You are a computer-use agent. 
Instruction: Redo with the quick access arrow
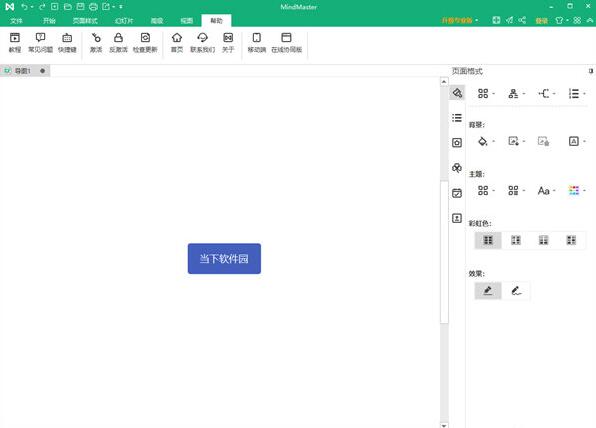(42, 7)
